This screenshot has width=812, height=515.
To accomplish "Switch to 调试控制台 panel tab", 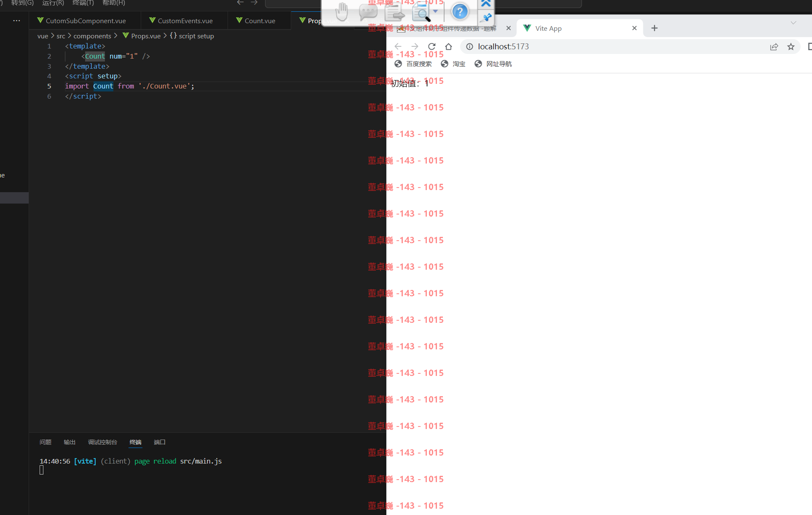I will pos(102,442).
